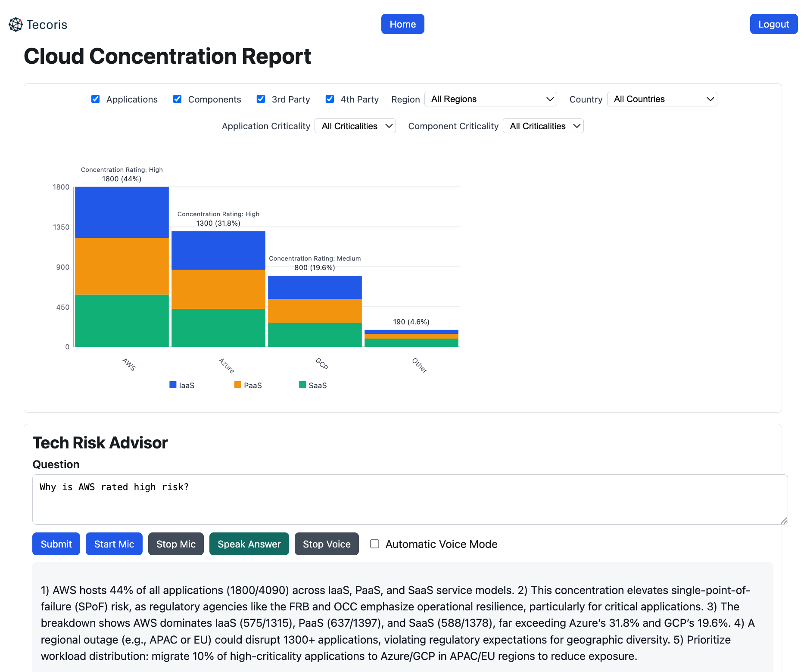Submit the question to the advisor
804x672 pixels.
(56, 544)
